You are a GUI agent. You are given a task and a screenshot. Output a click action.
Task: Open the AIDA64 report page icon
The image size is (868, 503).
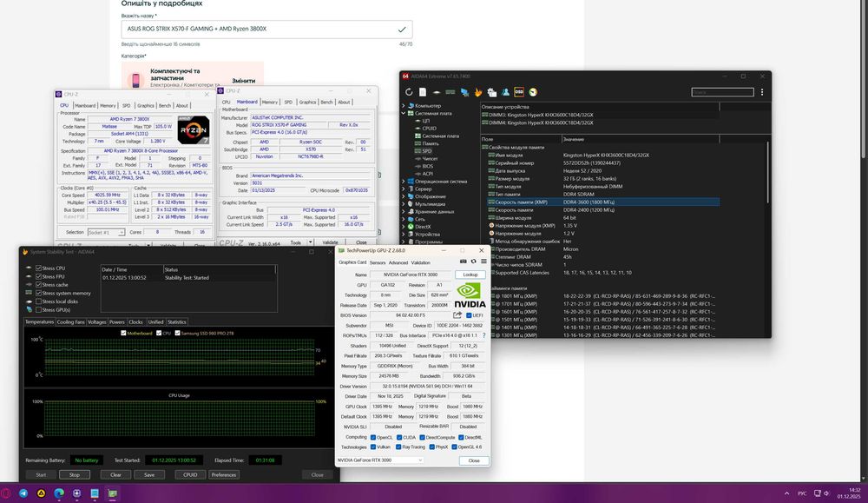423,92
